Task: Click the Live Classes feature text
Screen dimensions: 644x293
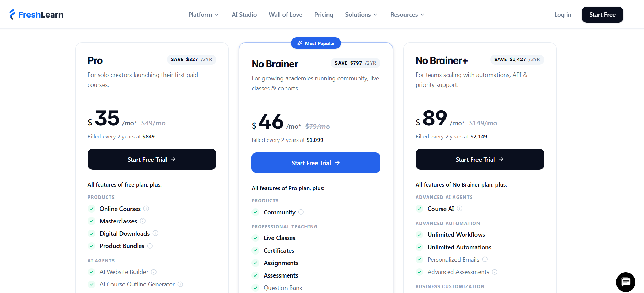Action: 279,238
